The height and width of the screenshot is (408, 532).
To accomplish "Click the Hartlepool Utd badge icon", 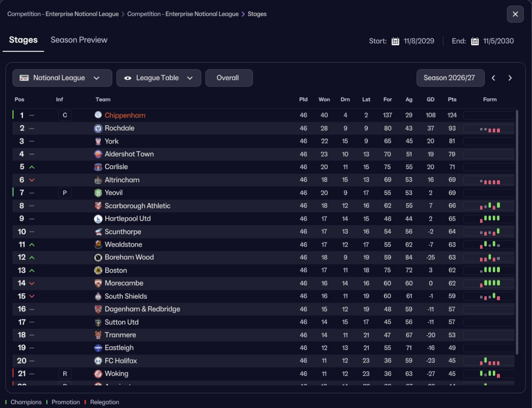I will 98,219.
